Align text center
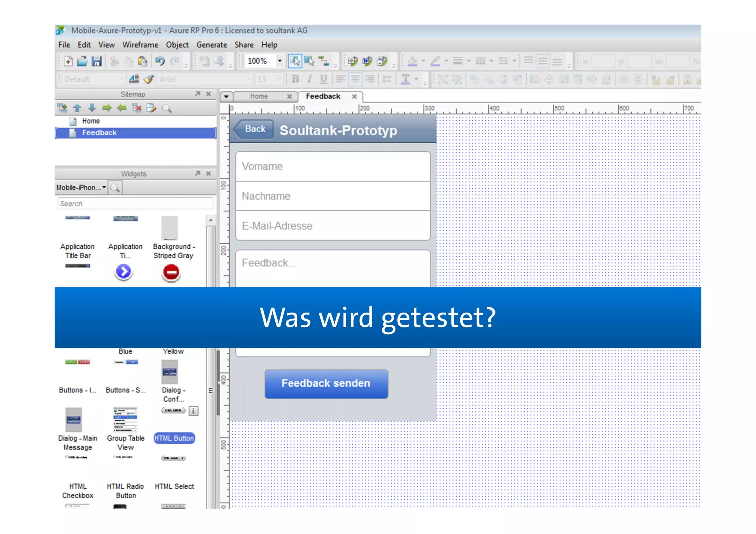The width and height of the screenshot is (756, 534). point(355,79)
